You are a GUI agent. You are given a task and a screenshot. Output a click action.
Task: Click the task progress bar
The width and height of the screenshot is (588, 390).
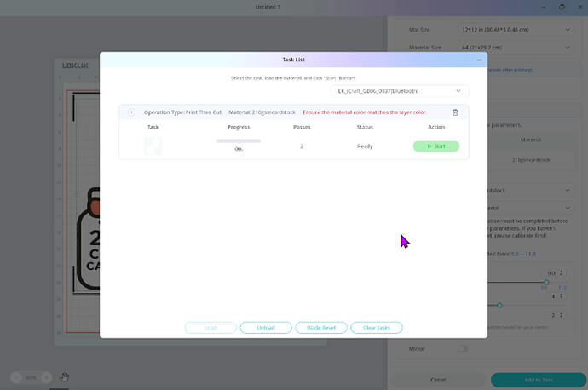click(x=239, y=141)
